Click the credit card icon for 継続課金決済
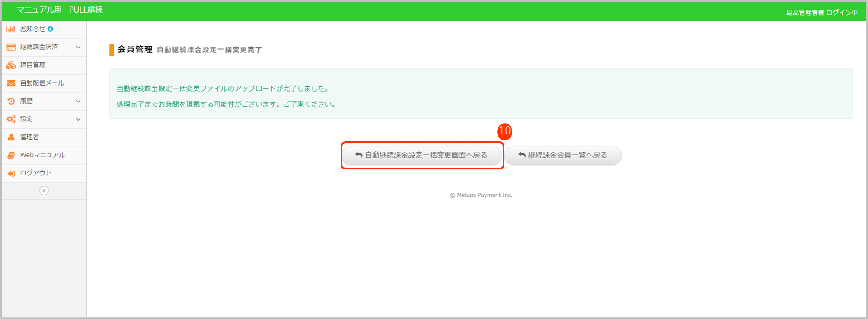 tap(11, 47)
